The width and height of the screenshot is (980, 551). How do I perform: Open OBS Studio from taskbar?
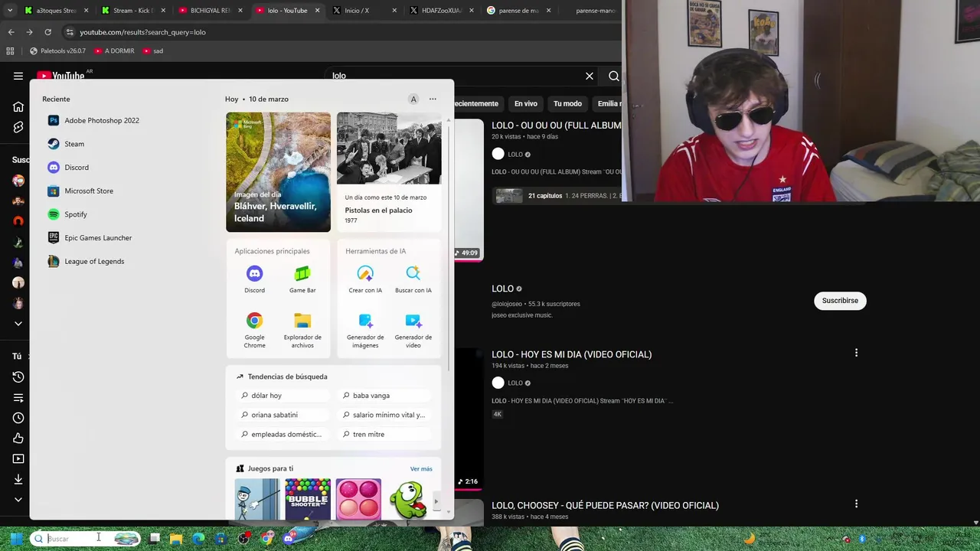[243, 539]
